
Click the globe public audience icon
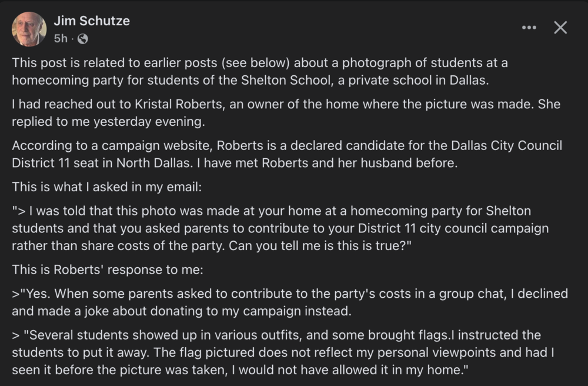pyautogui.click(x=83, y=39)
